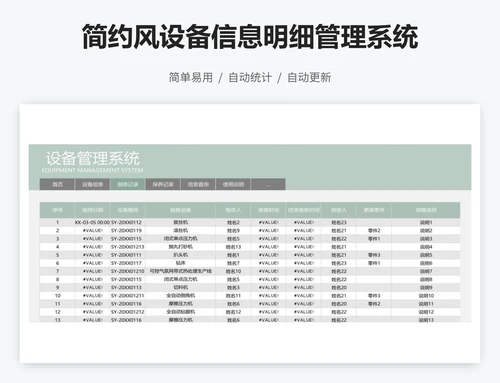
Task: Select reporter cell 姓名12
Action: (233, 312)
